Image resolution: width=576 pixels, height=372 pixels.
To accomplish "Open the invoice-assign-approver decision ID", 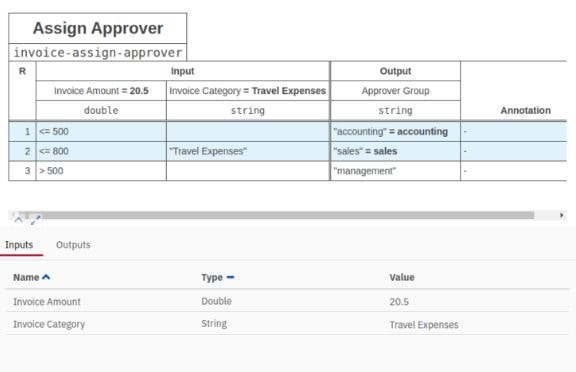I will tap(98, 53).
